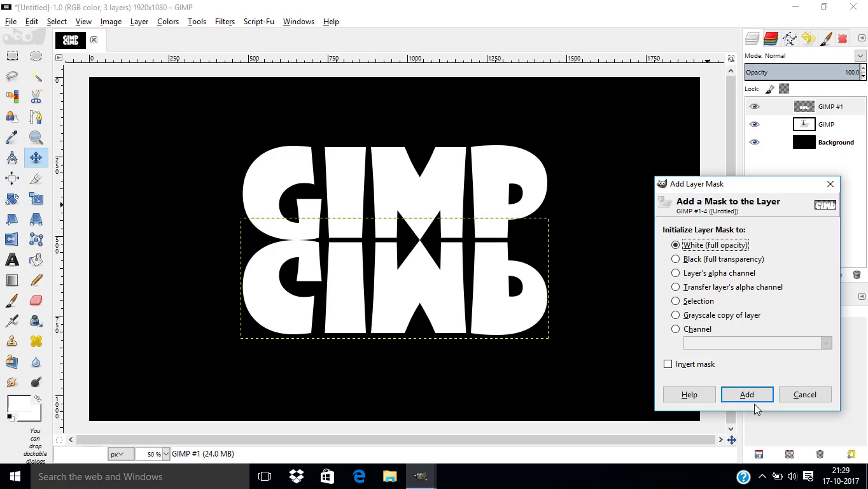Select the Free Select lasso tool
This screenshot has width=868, height=489.
pyautogui.click(x=12, y=76)
